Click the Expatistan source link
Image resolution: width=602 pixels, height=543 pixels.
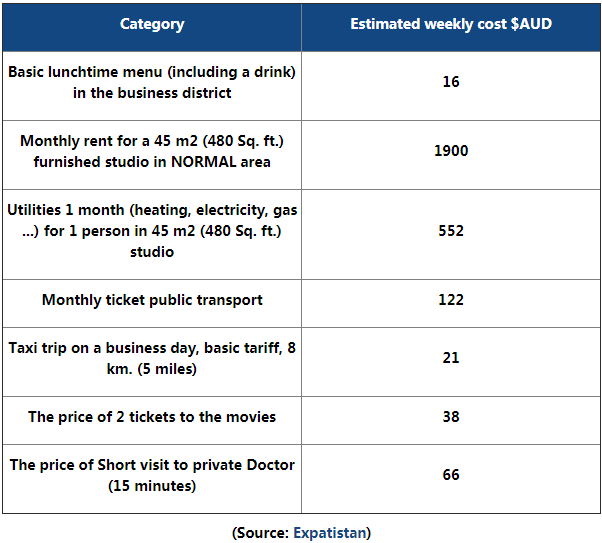[329, 533]
